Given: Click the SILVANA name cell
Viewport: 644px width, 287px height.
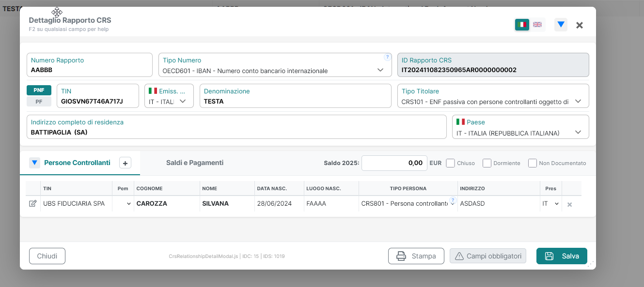Looking at the screenshot, I should 227,204.
